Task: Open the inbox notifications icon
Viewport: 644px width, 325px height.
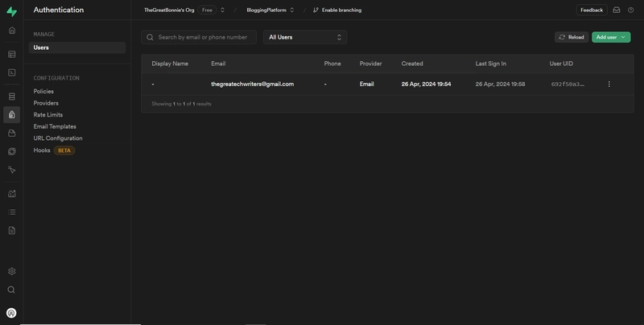Action: (x=617, y=10)
